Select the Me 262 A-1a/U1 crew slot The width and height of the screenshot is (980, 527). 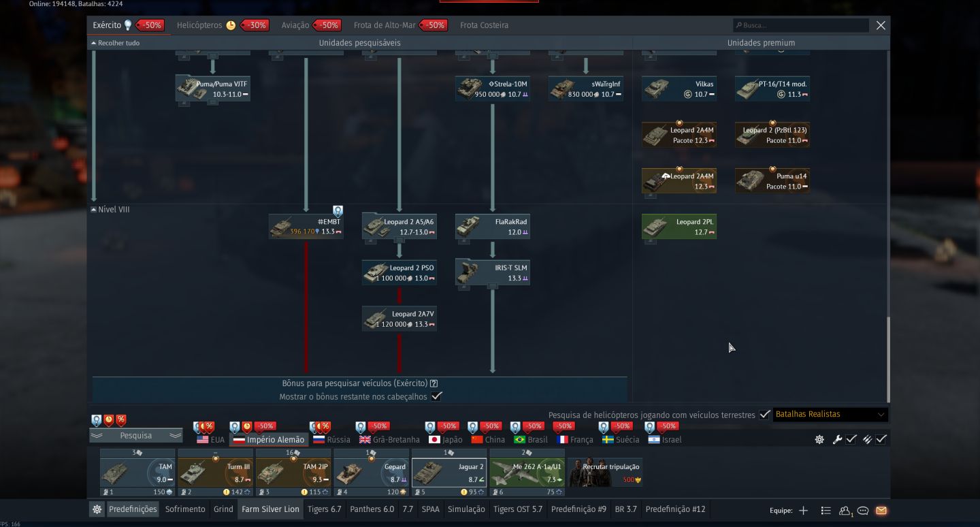(527, 472)
